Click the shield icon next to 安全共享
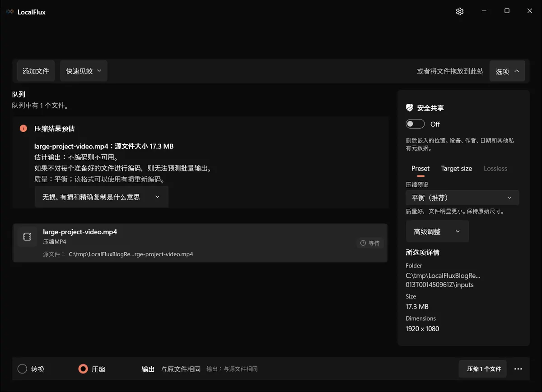The width and height of the screenshot is (542, 392). (410, 108)
